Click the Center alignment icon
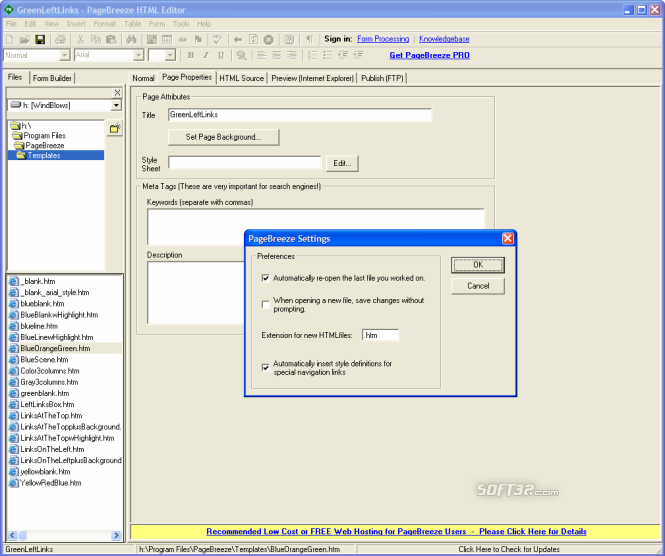Image resolution: width=665 pixels, height=556 pixels. (277, 55)
